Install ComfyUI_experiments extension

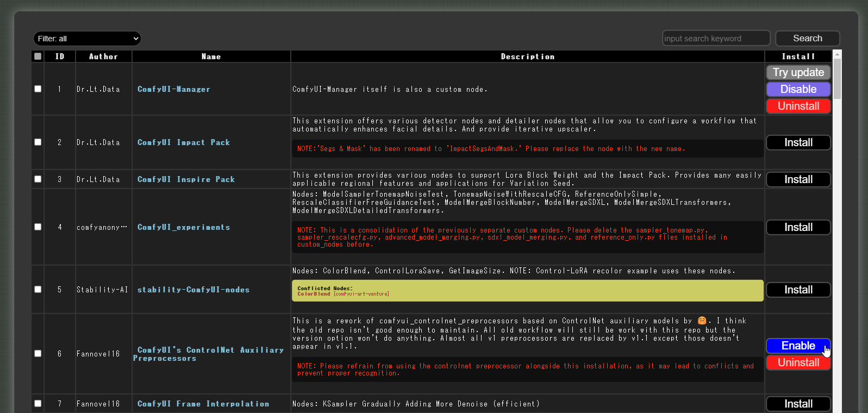coord(798,227)
